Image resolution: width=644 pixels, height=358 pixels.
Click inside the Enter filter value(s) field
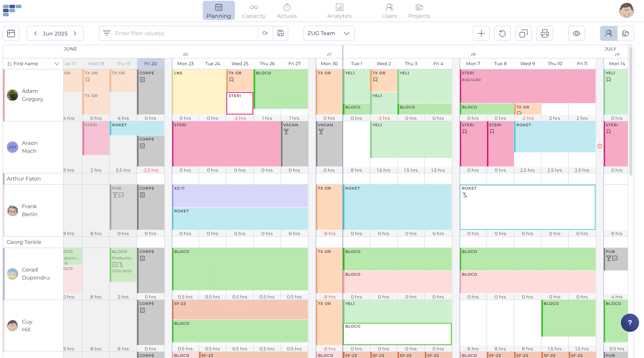175,33
